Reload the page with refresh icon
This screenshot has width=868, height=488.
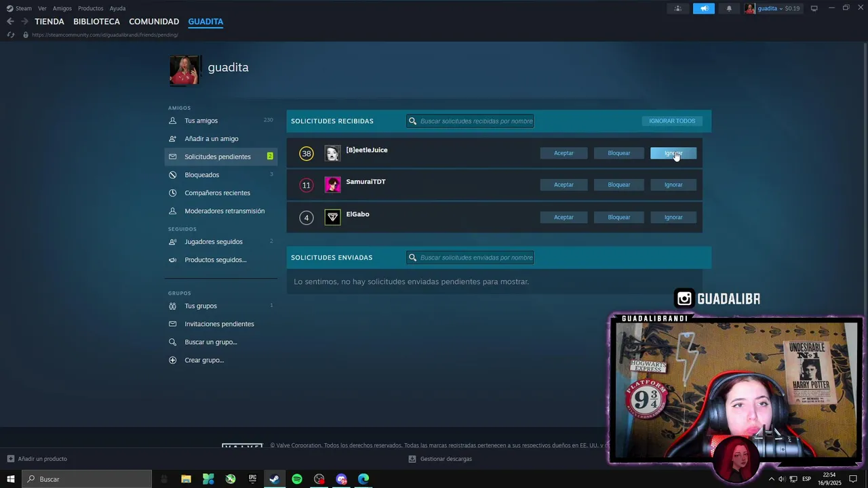click(10, 35)
